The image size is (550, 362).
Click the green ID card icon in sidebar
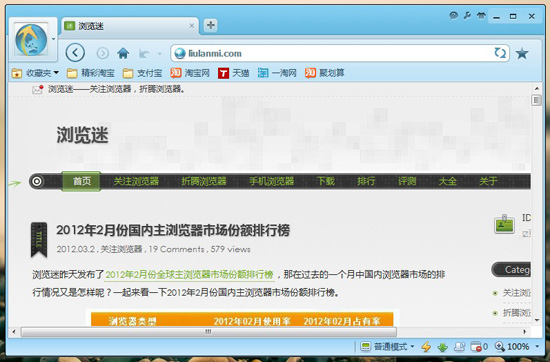(504, 224)
